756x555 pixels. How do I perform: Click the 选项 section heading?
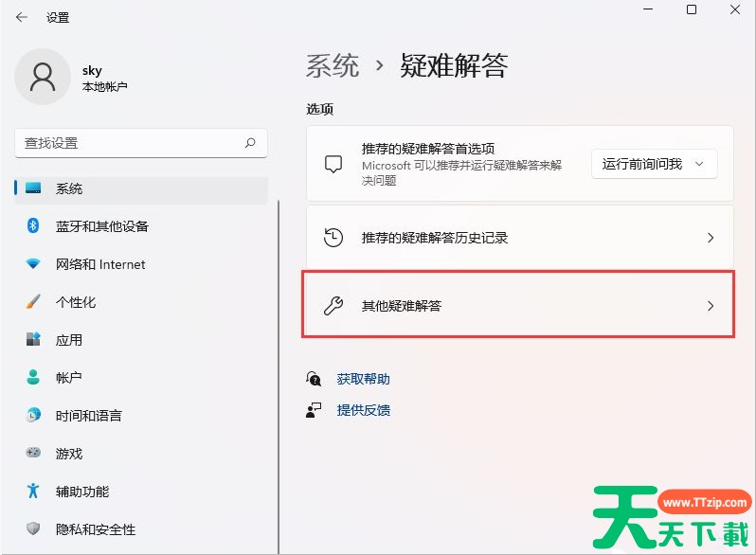pyautogui.click(x=319, y=110)
